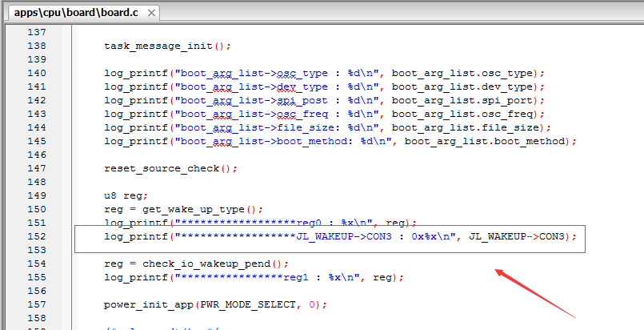The height and width of the screenshot is (330, 644).
Task: Click line number 152 in gutter
Action: pos(37,236)
